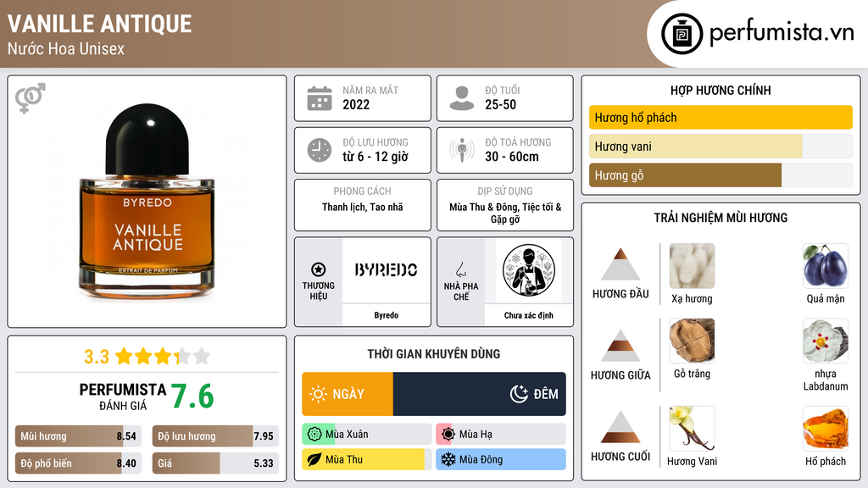The width and height of the screenshot is (868, 488).
Task: Click the Mùi hương 8.54 score bar
Action: pos(78,436)
